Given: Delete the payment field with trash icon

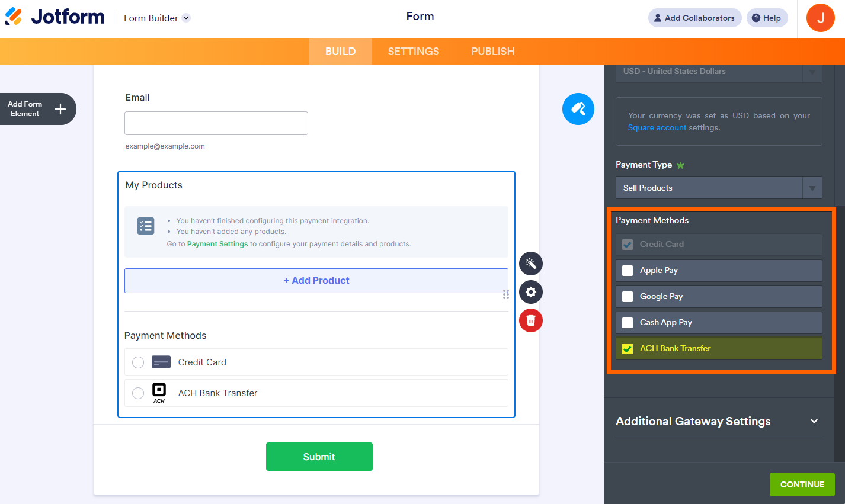Looking at the screenshot, I should 531,320.
